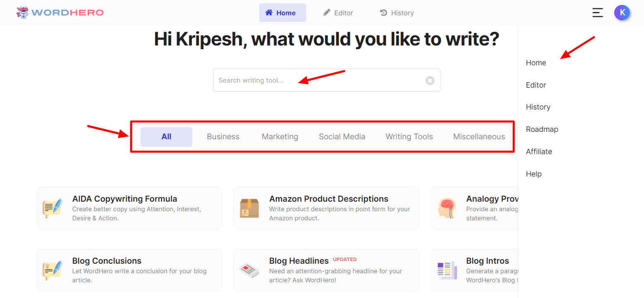
Task: Click the AIDA Copywriting Formula icon
Action: 53,208
